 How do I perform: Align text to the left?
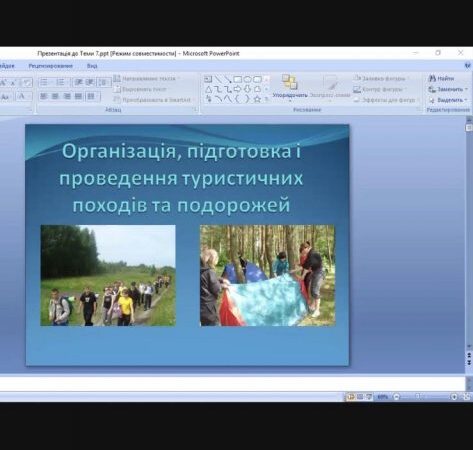44,97
